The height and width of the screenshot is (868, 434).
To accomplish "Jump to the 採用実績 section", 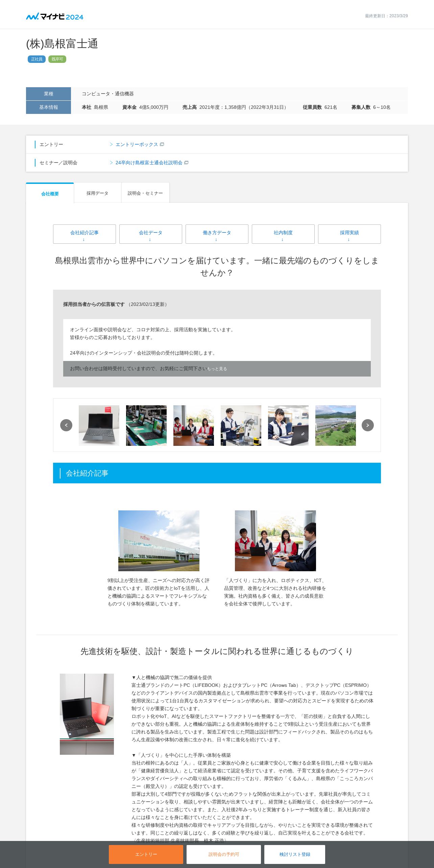I will point(349,234).
